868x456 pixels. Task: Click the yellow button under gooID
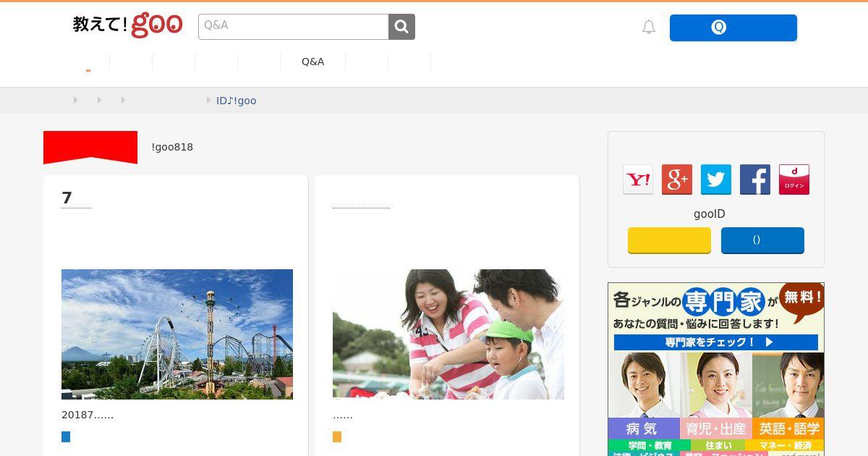669,240
